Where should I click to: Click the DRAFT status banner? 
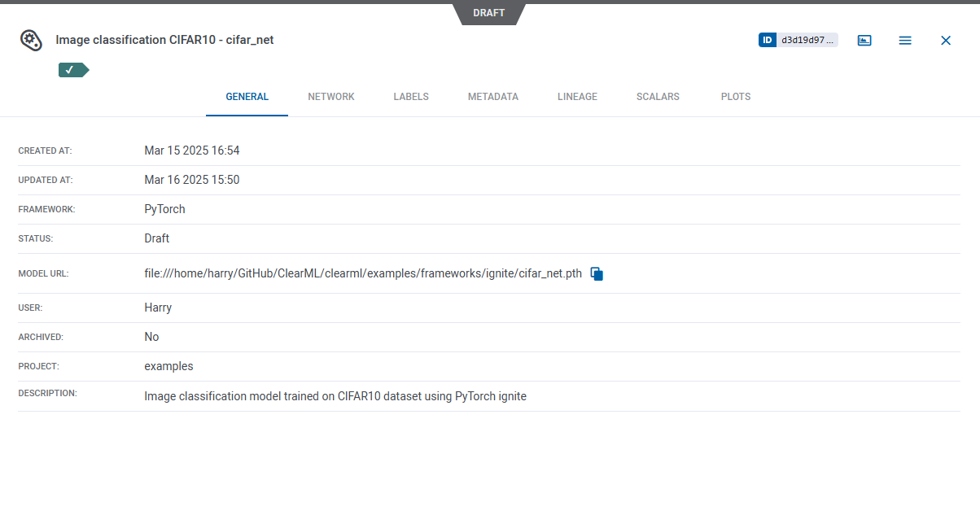click(x=489, y=13)
